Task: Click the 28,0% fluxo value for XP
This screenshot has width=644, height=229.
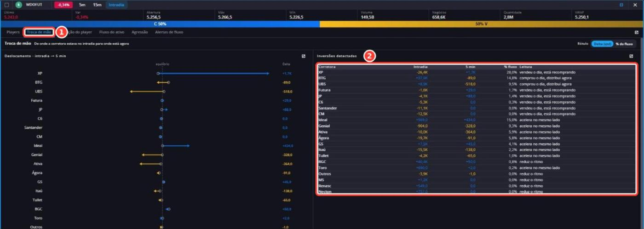Action: [x=512, y=72]
